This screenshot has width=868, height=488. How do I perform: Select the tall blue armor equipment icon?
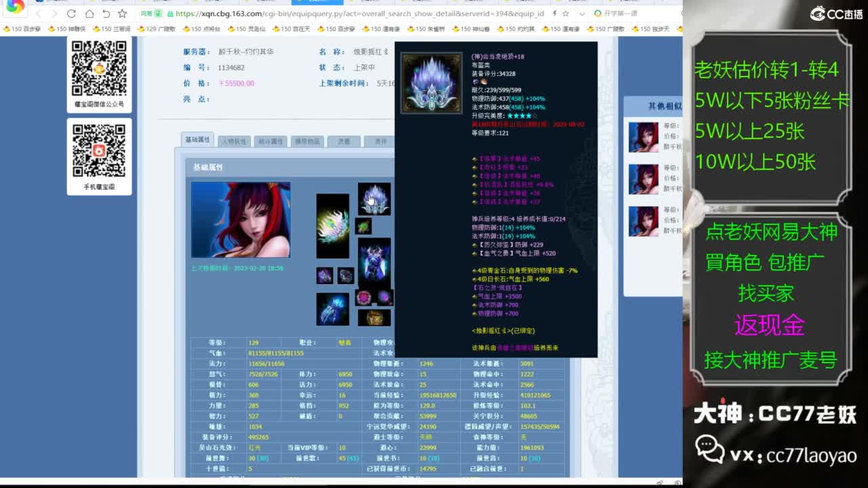[x=374, y=262]
